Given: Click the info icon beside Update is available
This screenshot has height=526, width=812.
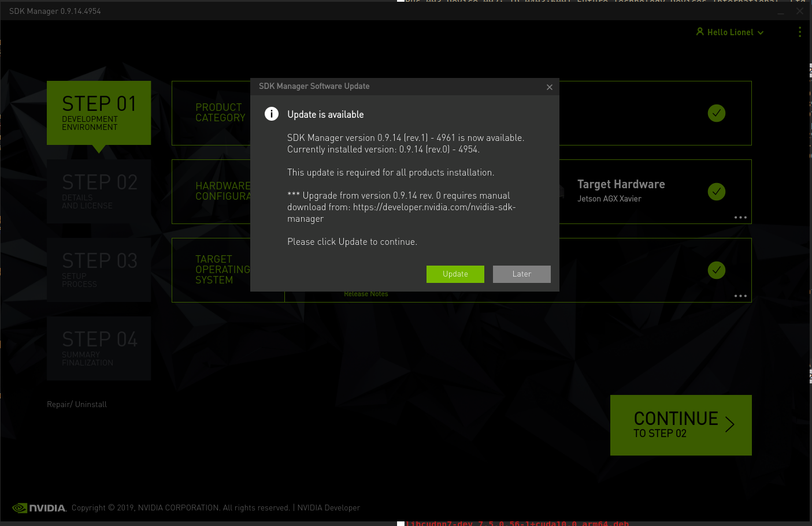Looking at the screenshot, I should coord(272,114).
